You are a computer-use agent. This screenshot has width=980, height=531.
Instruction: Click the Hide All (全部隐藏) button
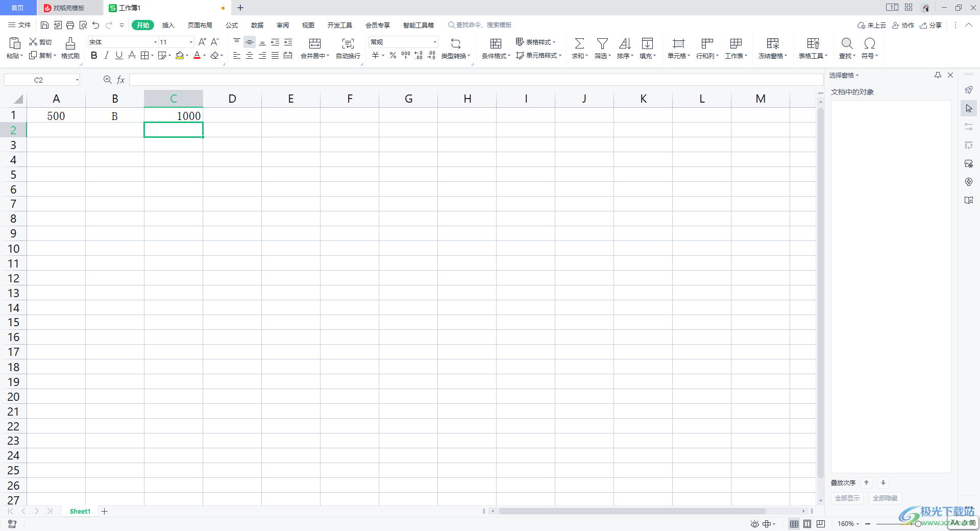[885, 498]
